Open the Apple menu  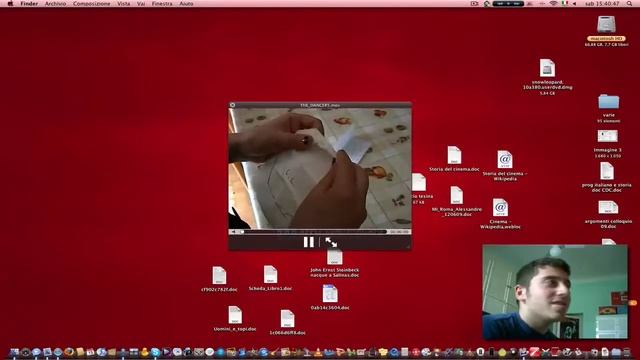pos(10,4)
